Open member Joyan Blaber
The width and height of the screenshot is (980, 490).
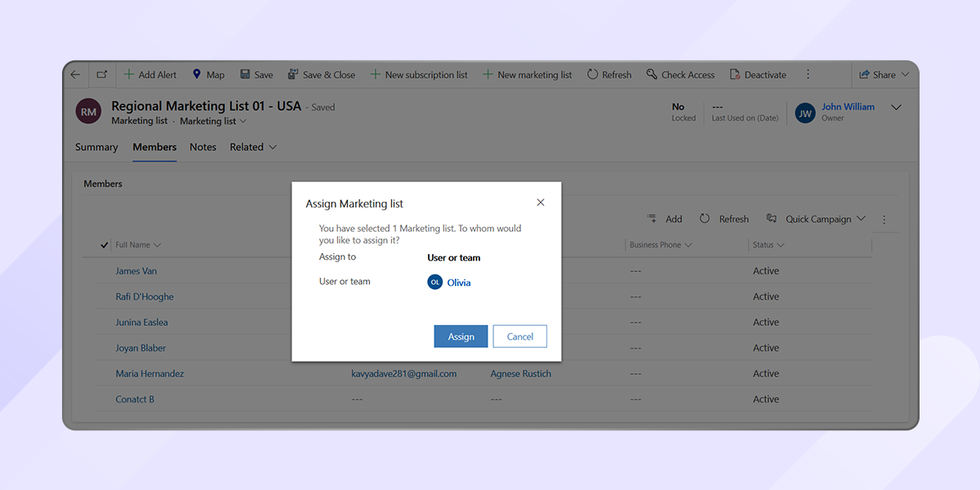click(140, 348)
